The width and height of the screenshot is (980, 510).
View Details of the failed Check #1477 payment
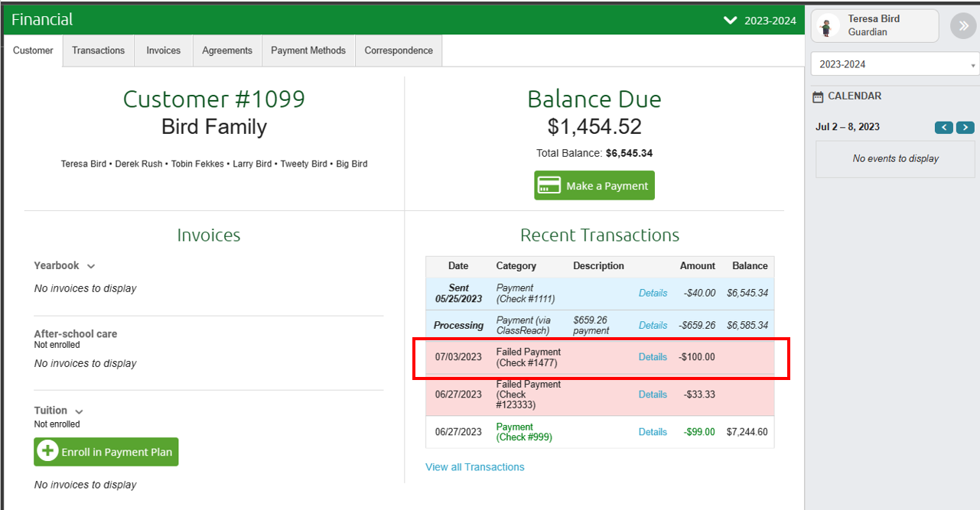653,356
